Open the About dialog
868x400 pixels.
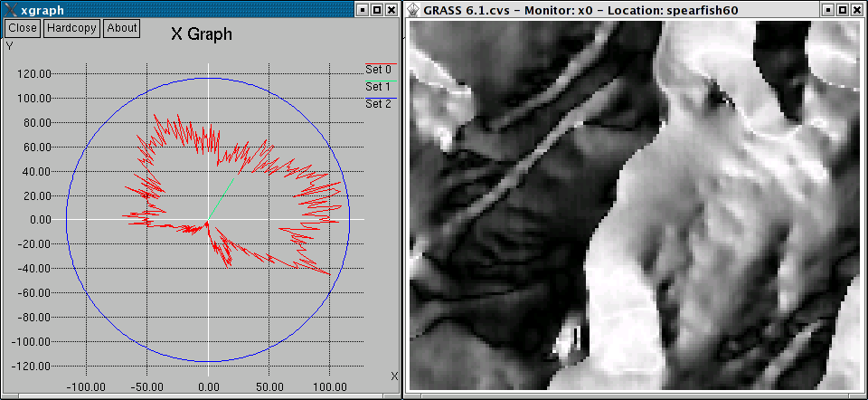[122, 28]
